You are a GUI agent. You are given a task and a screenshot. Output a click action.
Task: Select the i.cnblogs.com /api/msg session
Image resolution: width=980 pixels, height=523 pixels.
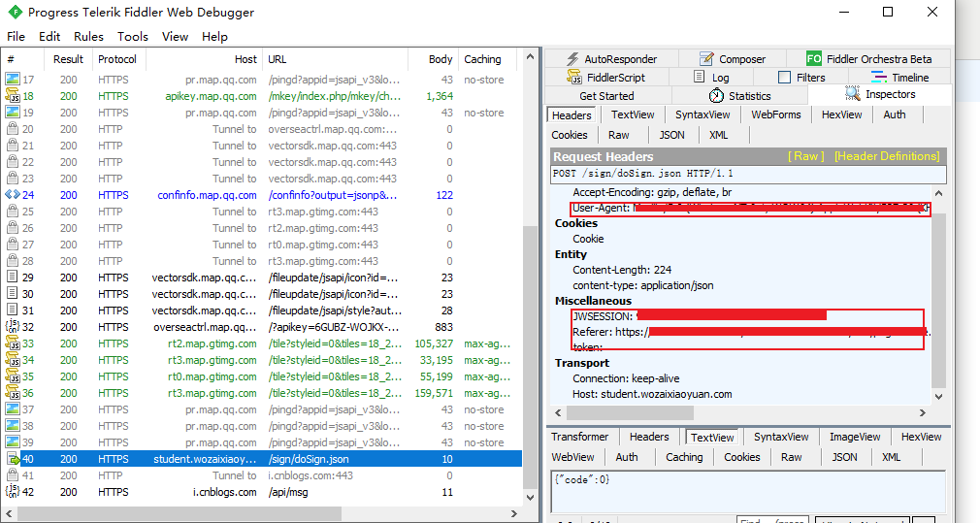(x=263, y=492)
